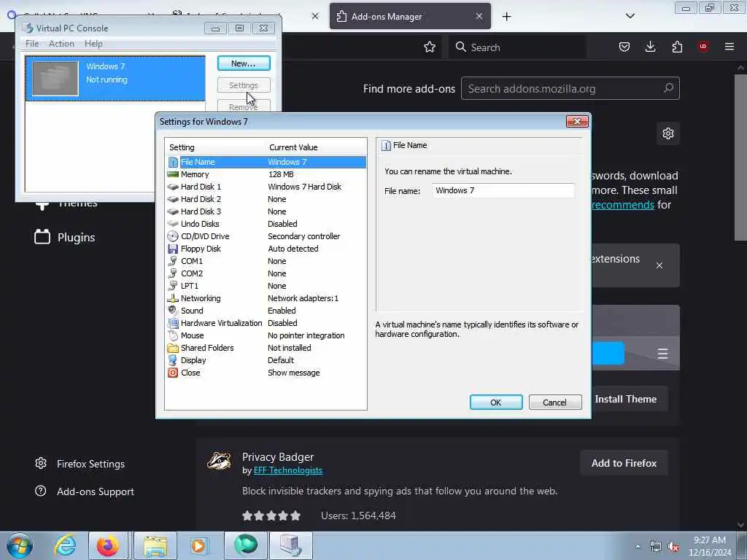Open Add-ons Support link

coord(85,491)
